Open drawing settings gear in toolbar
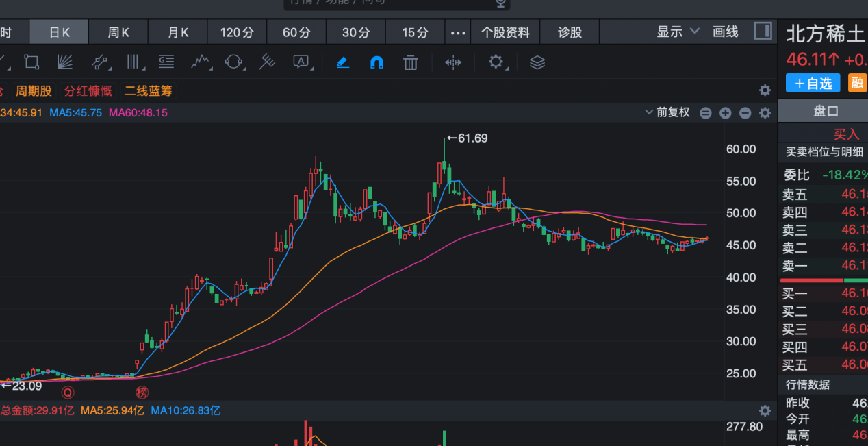This screenshot has height=446, width=868. 496,62
